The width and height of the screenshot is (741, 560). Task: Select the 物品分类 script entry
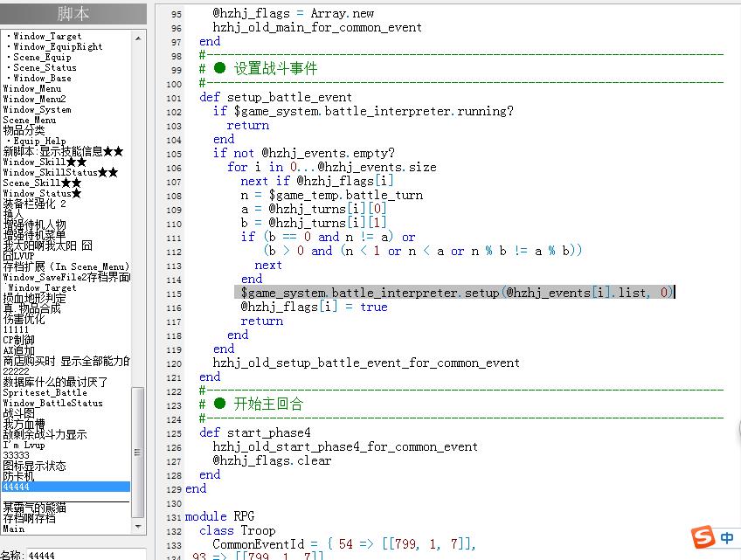(x=24, y=130)
